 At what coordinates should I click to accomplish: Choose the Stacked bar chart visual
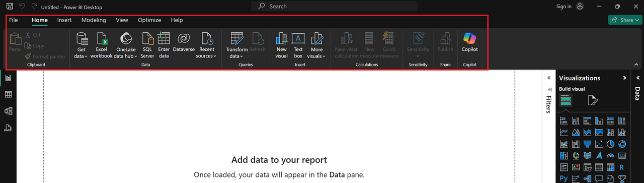pyautogui.click(x=564, y=120)
